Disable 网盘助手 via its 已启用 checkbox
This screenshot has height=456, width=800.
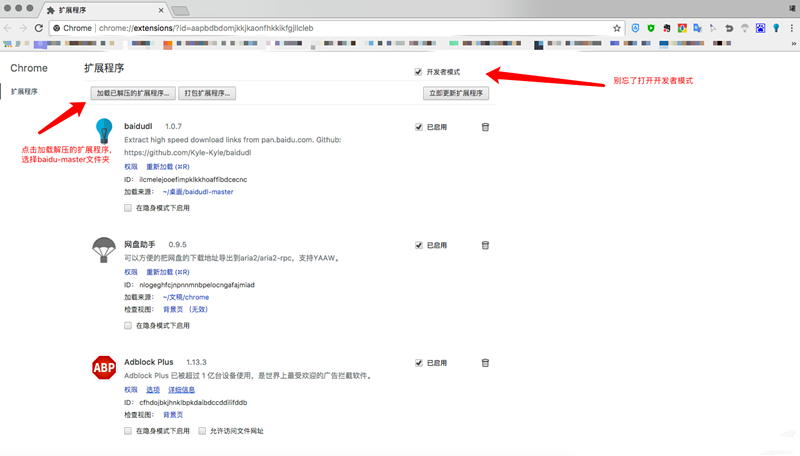click(419, 245)
